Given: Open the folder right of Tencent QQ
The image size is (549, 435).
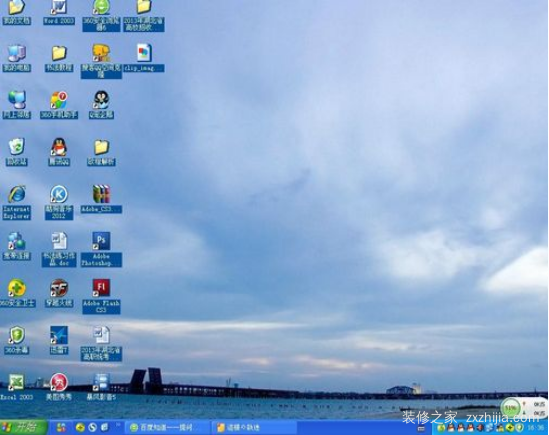Looking at the screenshot, I should [x=101, y=152].
